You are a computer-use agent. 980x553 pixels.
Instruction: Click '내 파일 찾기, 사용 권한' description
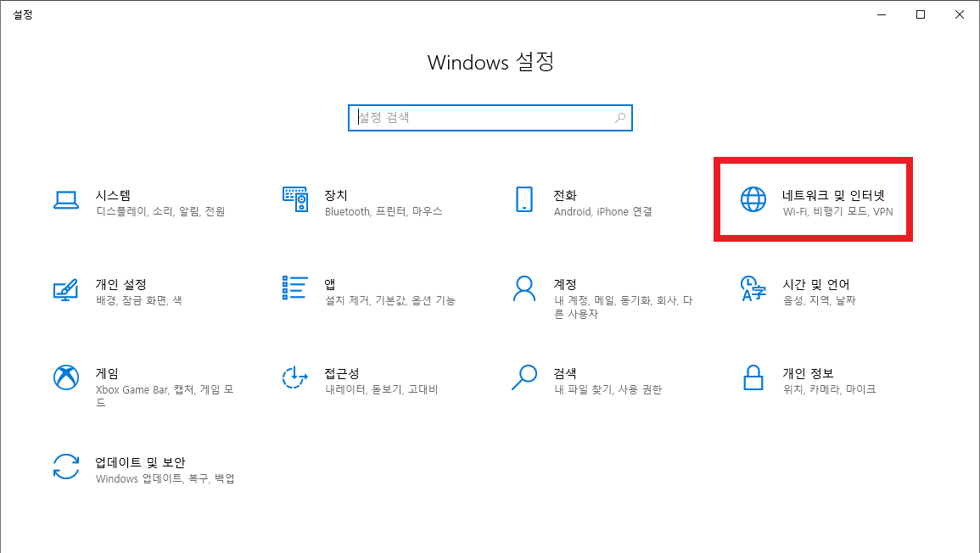pyautogui.click(x=608, y=390)
